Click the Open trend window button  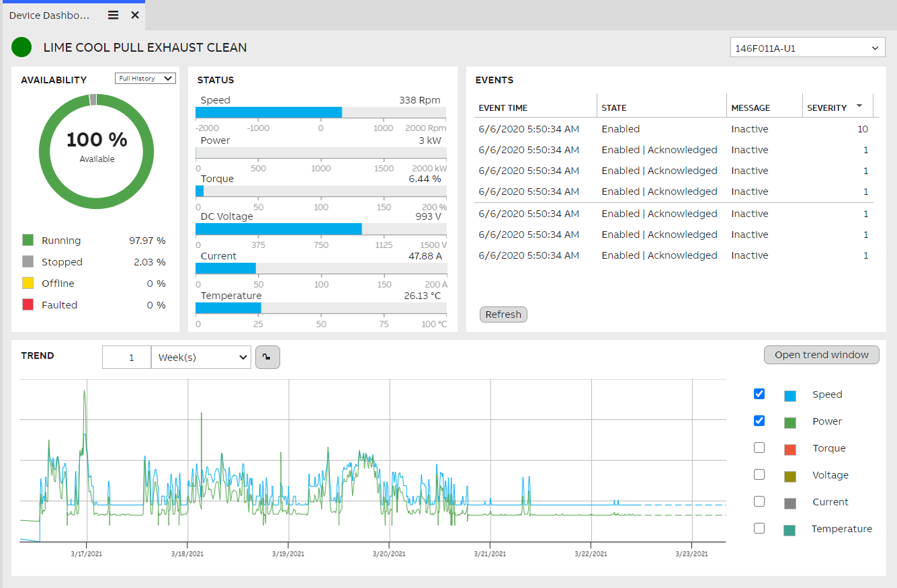(821, 354)
